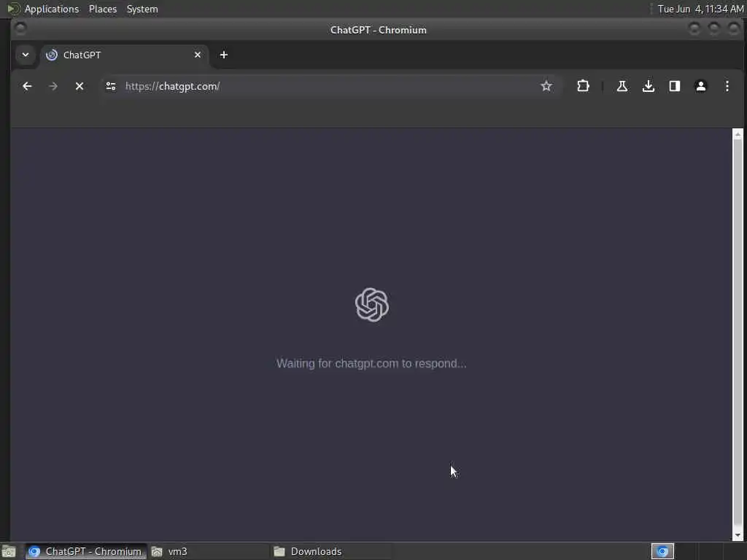Image resolution: width=747 pixels, height=560 pixels.
Task: Switch to ChatGPT - Chromium taskbar item
Action: click(x=86, y=551)
